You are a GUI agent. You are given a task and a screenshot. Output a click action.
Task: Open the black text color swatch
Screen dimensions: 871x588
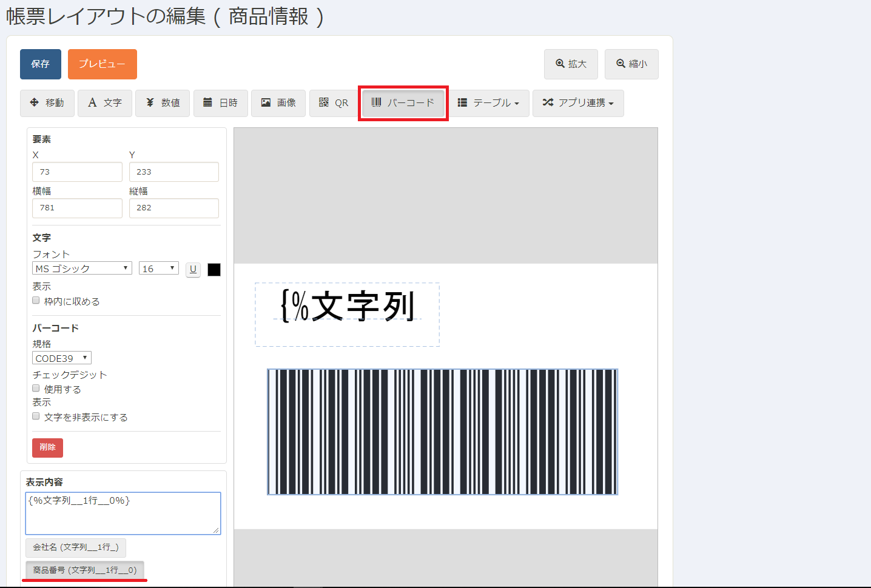(214, 270)
